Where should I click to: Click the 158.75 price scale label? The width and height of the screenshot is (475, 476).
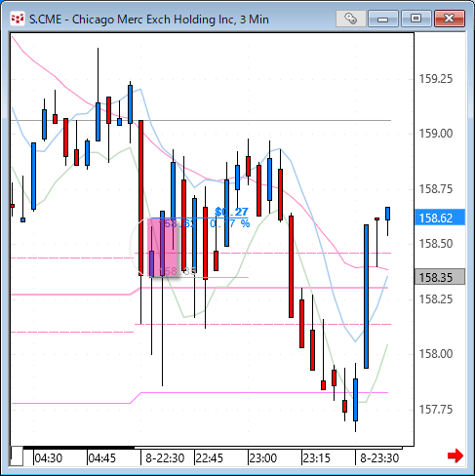pos(436,189)
